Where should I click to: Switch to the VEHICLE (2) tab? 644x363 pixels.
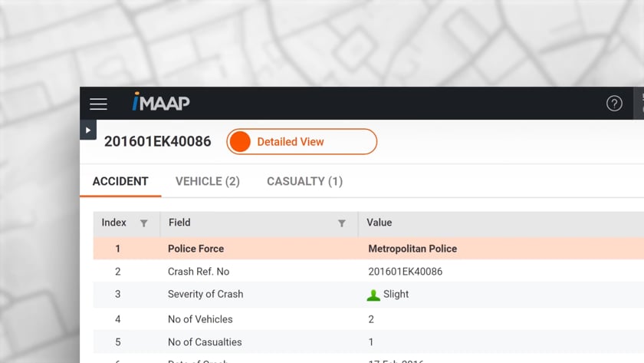(208, 182)
